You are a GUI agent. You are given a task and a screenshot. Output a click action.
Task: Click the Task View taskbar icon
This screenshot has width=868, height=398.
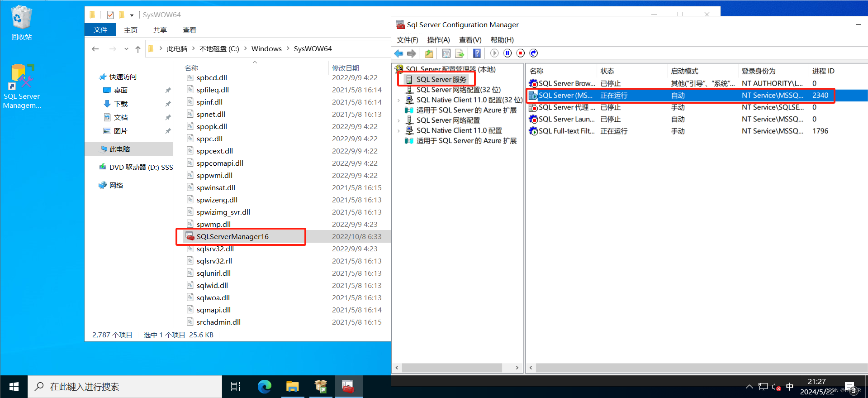pos(236,387)
